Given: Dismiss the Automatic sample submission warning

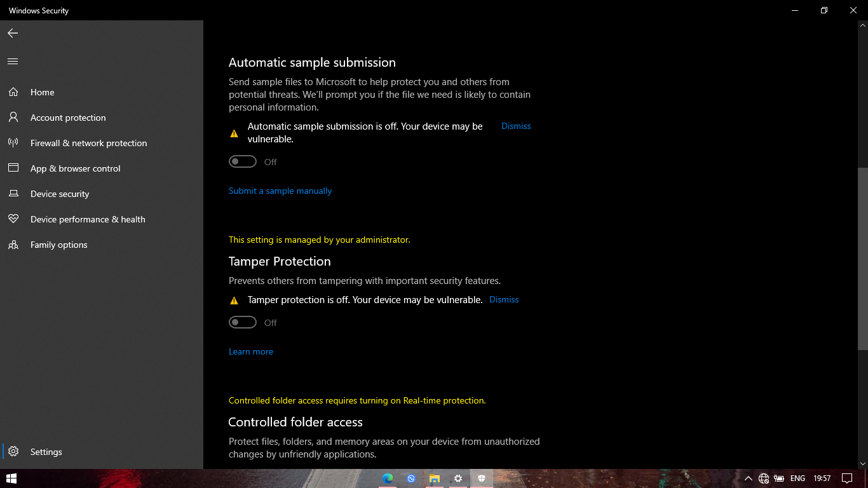Looking at the screenshot, I should pyautogui.click(x=516, y=126).
